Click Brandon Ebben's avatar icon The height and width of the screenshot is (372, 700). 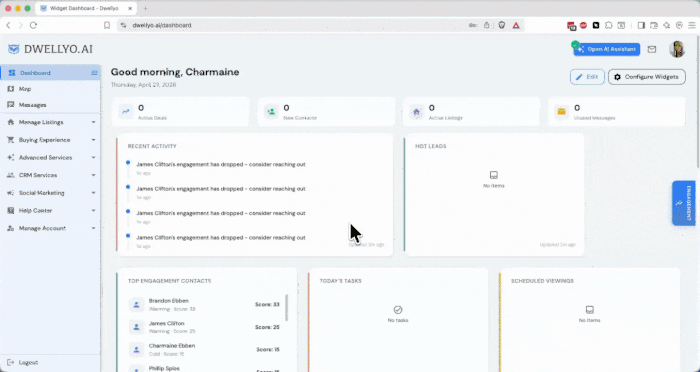pos(137,305)
